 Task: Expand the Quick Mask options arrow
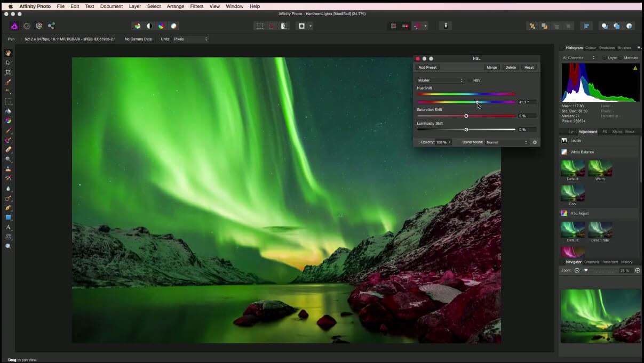click(x=311, y=26)
